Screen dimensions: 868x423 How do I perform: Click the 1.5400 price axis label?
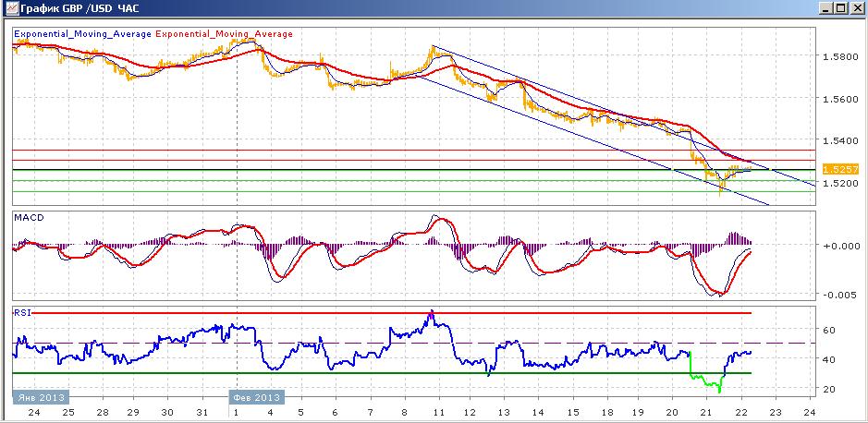point(839,140)
